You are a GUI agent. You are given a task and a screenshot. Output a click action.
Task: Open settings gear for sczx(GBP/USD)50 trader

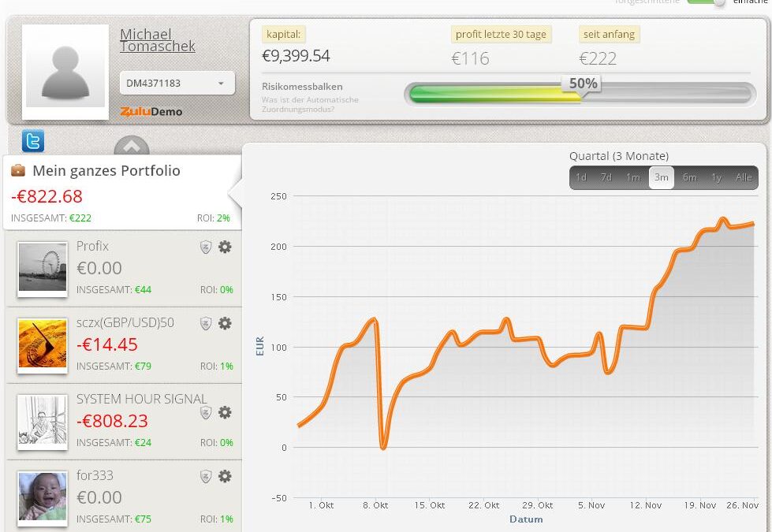(225, 323)
